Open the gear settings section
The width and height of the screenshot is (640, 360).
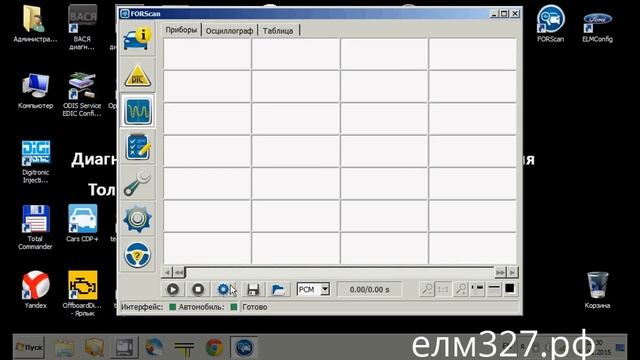138,219
